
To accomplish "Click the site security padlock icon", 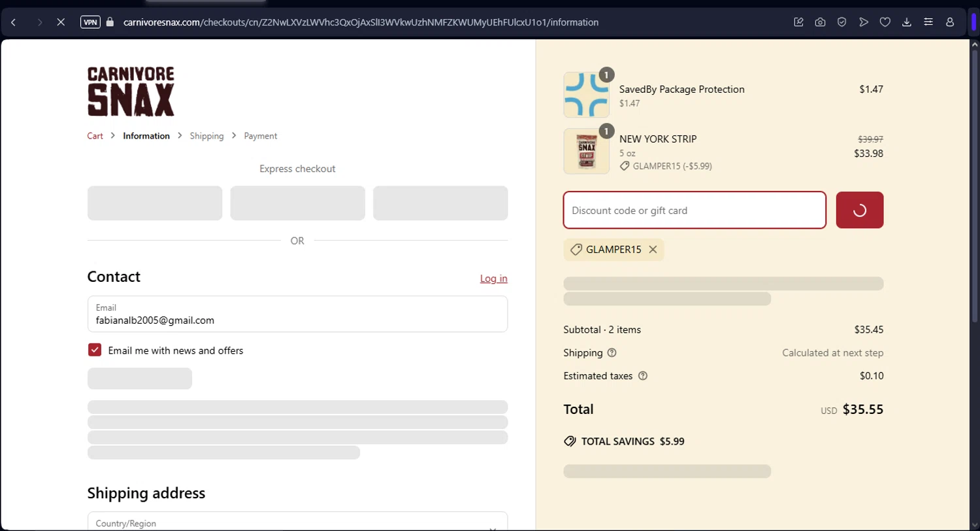I will pyautogui.click(x=110, y=22).
